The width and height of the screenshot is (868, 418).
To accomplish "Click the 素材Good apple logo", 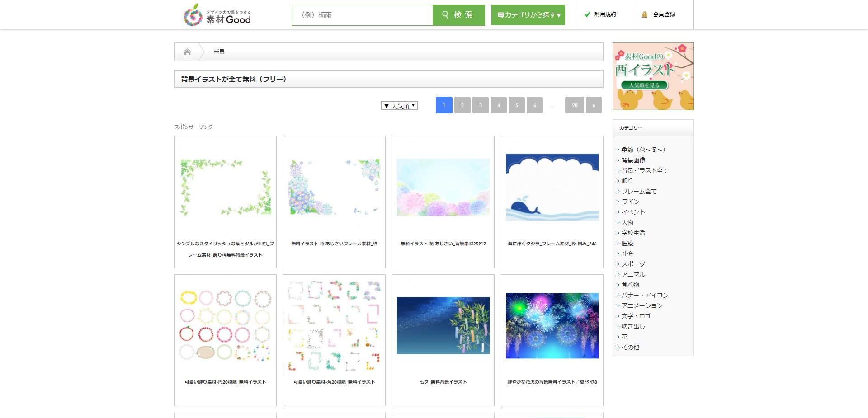I will coord(192,15).
